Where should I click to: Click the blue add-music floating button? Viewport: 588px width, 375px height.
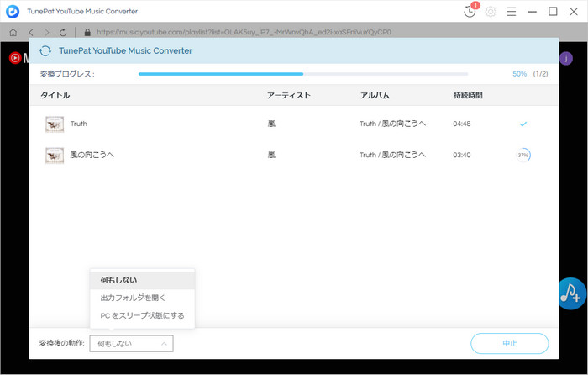[571, 293]
